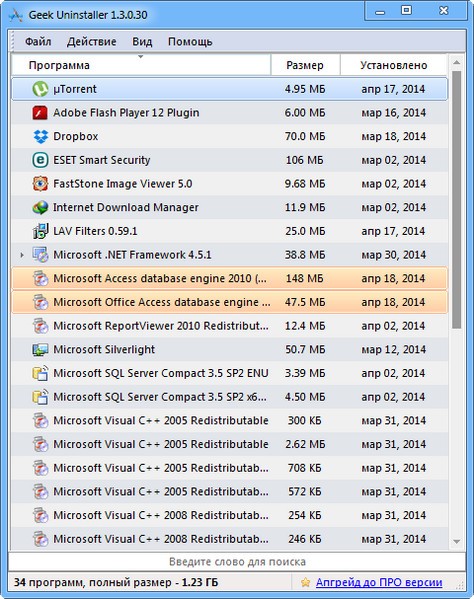The width and height of the screenshot is (474, 599).
Task: Open the Вид menu
Action: pyautogui.click(x=142, y=42)
